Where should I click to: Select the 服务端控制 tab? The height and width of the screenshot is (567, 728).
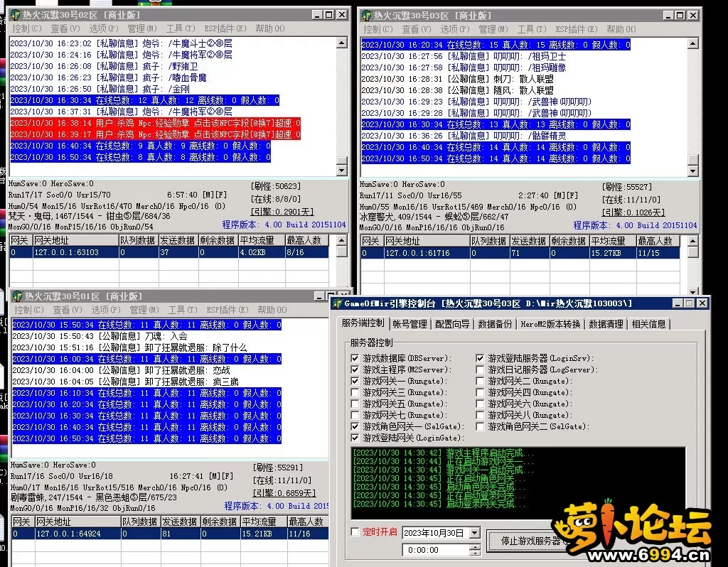click(x=363, y=323)
